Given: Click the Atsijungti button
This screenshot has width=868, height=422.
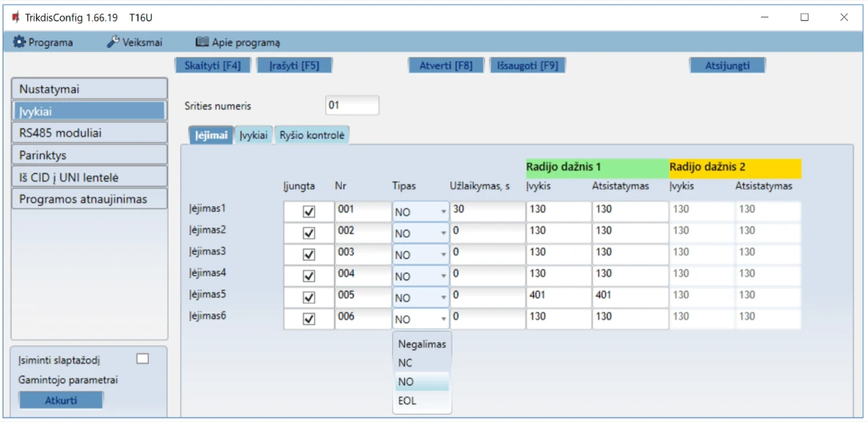Looking at the screenshot, I should (x=727, y=66).
